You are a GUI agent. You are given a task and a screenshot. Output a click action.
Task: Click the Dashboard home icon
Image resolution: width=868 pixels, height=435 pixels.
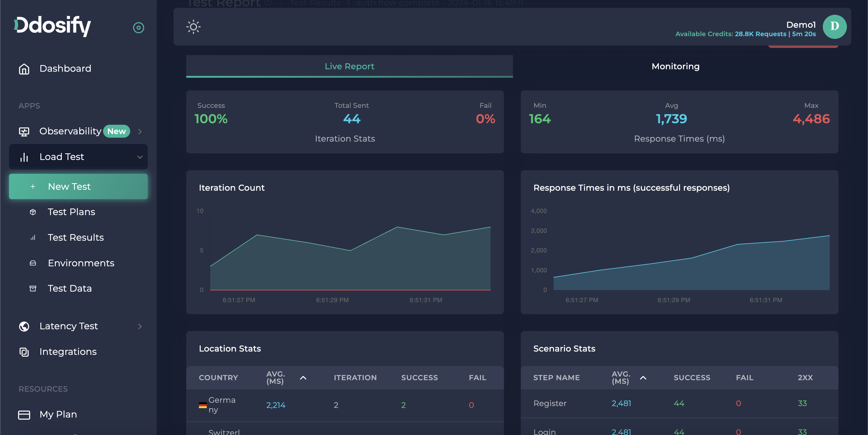pos(24,69)
